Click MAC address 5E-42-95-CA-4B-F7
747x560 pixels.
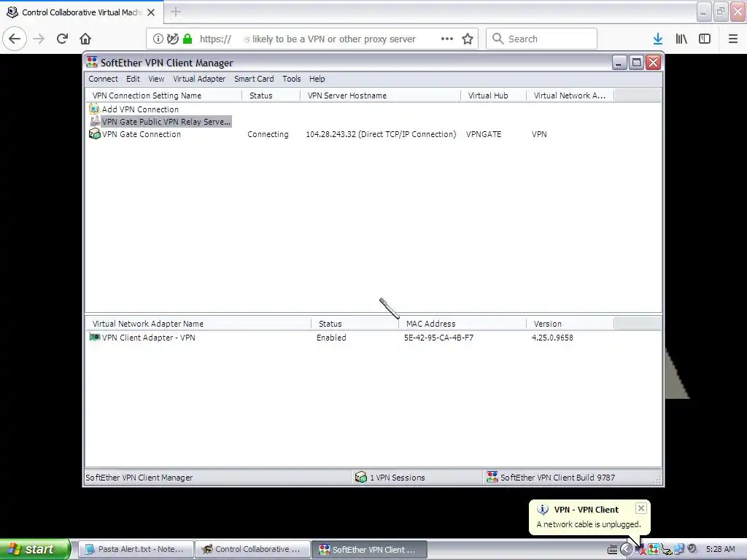click(438, 338)
